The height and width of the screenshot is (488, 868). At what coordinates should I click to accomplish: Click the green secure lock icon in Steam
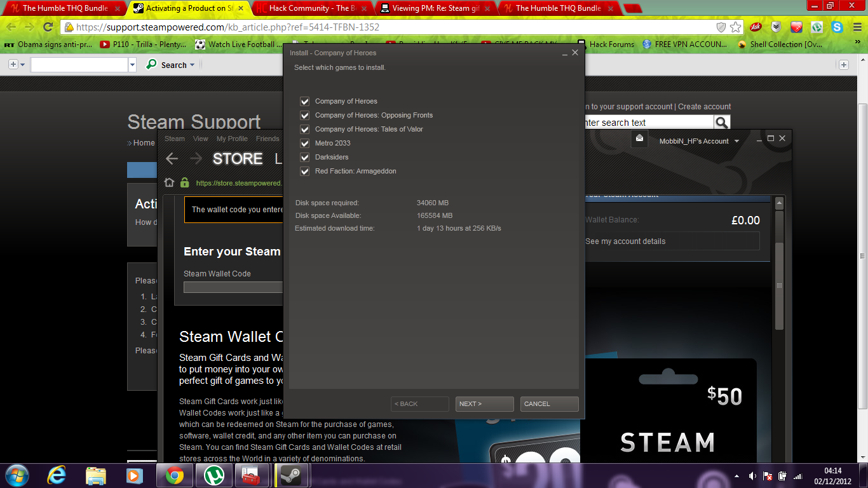pyautogui.click(x=184, y=182)
